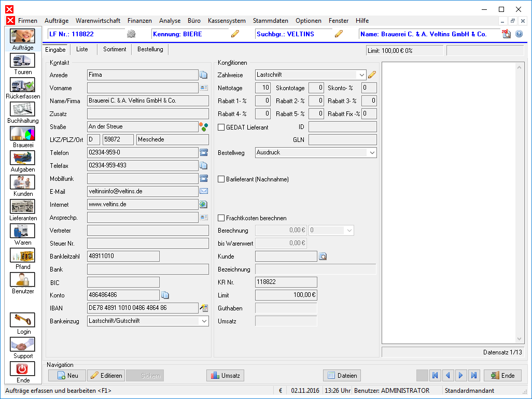532x399 pixels.
Task: Click the IBAN calculator icon
Action: click(204, 308)
